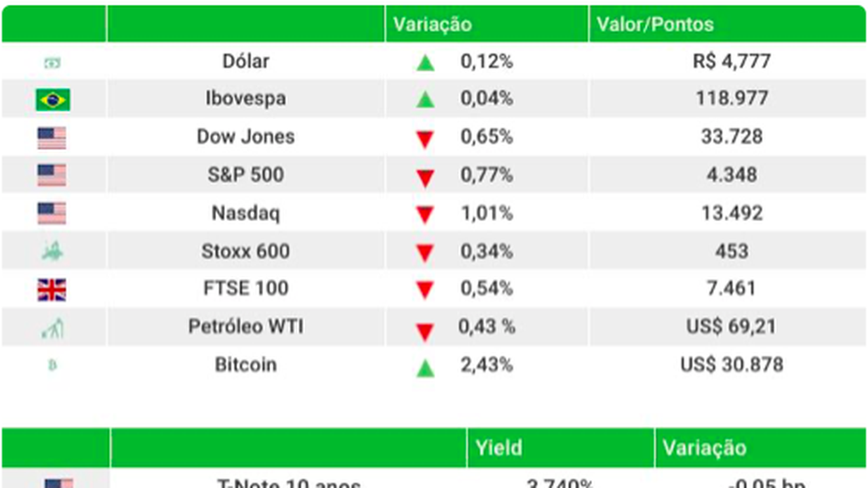Click the oil pump icon for Petróleo WTI
The image size is (868, 488).
(52, 329)
